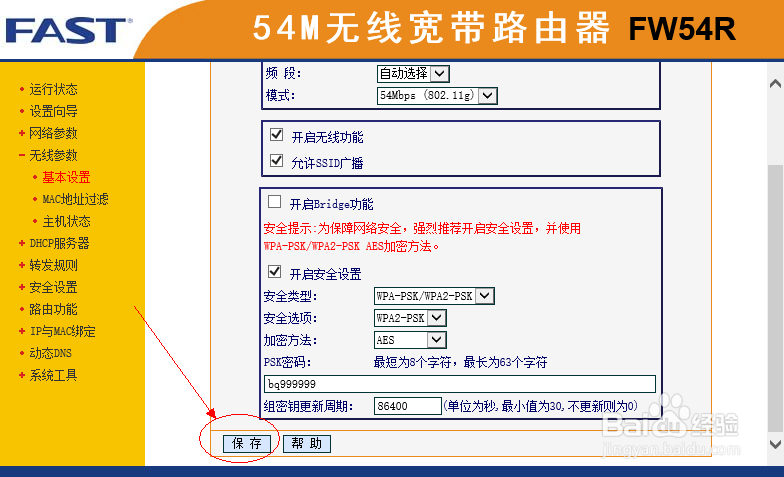This screenshot has height=477, width=784.
Task: Expand 转发规则 menu
Action: [x=54, y=266]
